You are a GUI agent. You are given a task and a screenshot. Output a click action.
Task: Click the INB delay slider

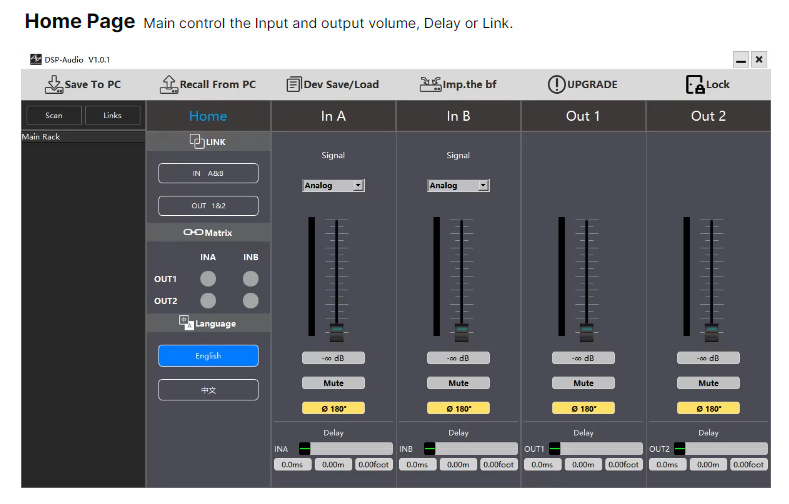[x=470, y=448]
